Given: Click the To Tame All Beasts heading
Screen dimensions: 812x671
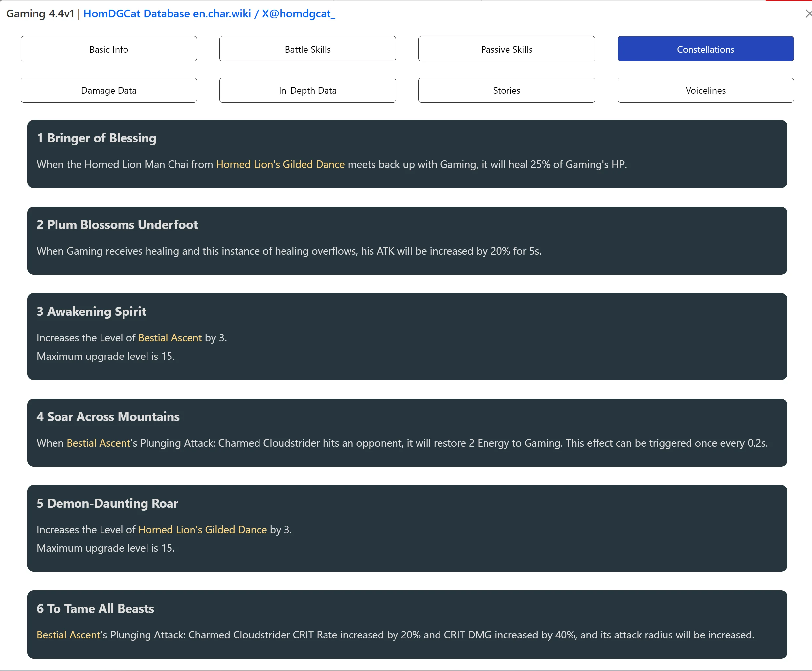Looking at the screenshot, I should [95, 608].
